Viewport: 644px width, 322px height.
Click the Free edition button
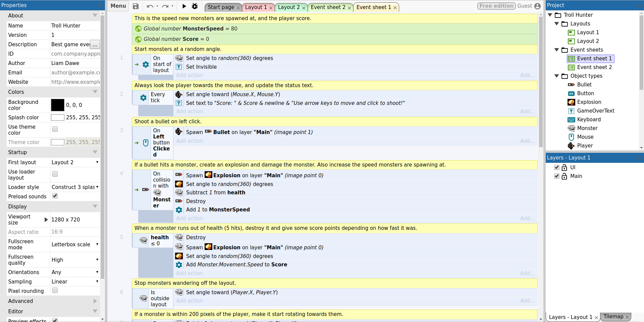tap(496, 6)
